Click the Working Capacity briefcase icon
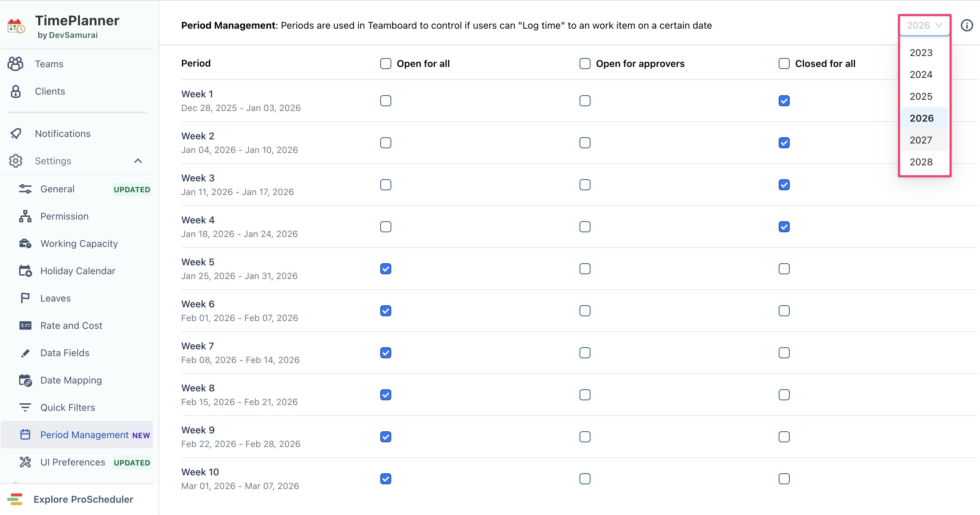 point(25,243)
